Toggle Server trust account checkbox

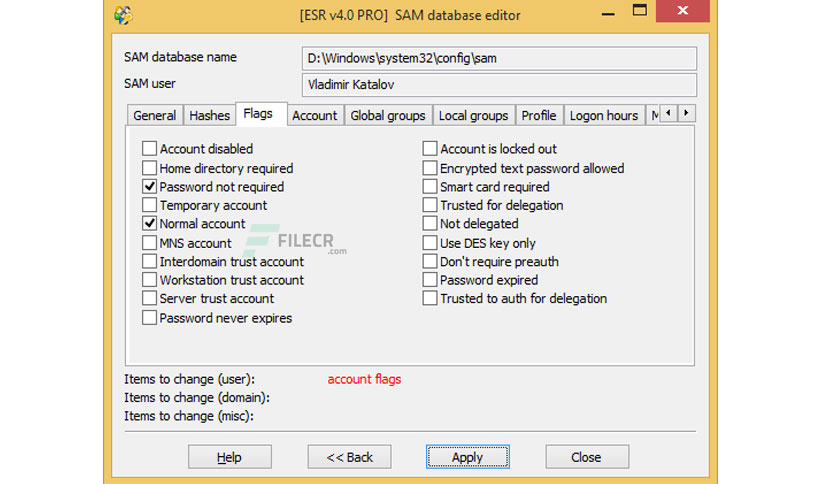pos(149,298)
